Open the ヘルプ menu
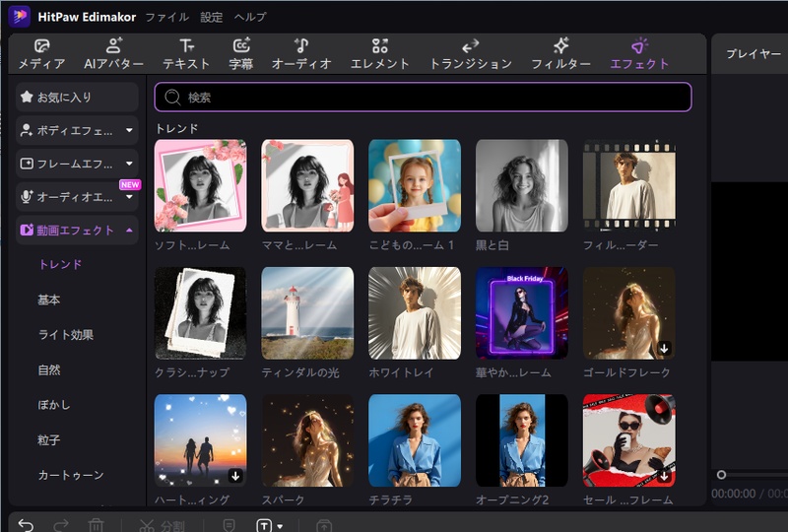 click(x=250, y=17)
